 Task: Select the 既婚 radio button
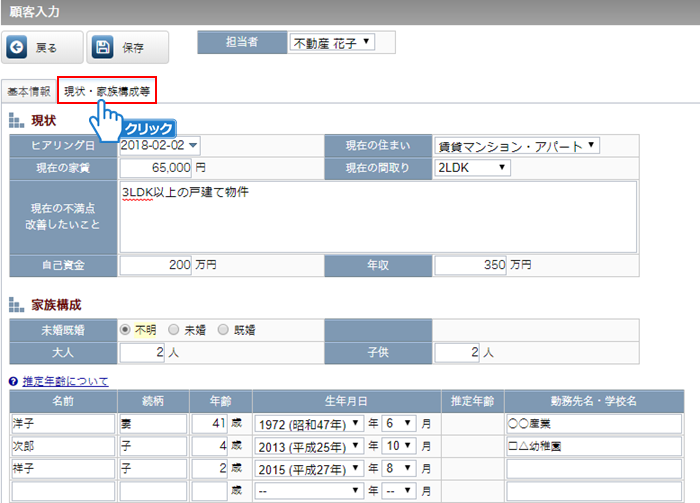tap(223, 329)
